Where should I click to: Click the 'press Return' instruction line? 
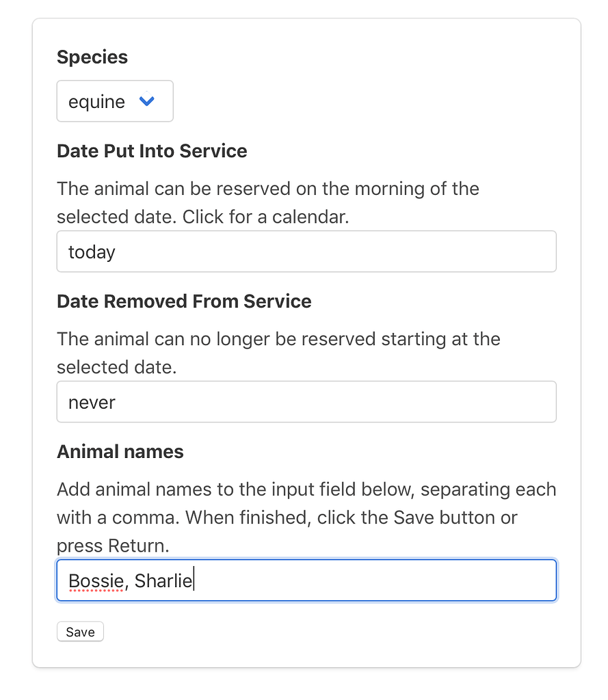[x=113, y=546]
